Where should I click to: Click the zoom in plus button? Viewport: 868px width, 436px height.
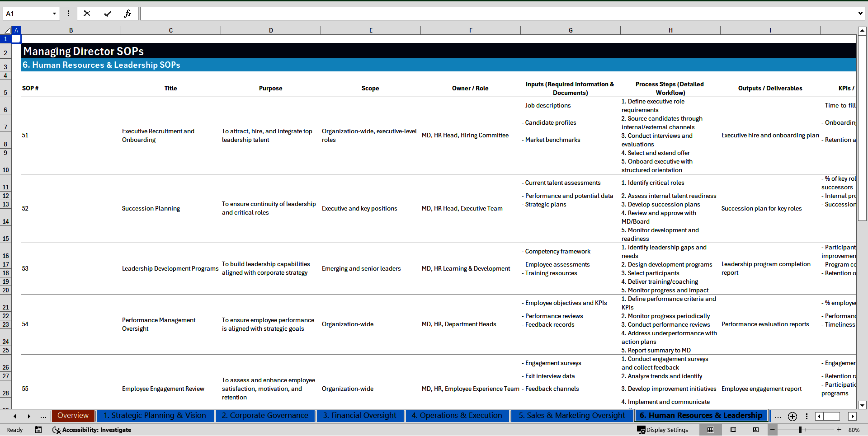click(839, 430)
